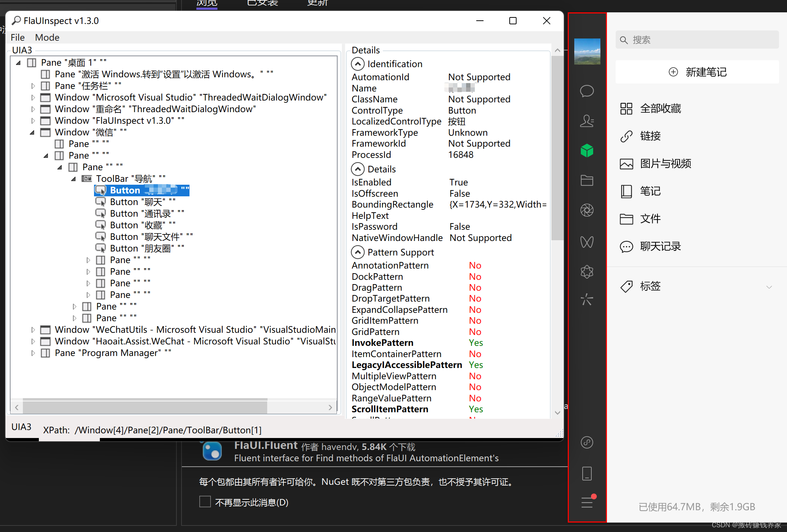
Task: Open the File menu in FlaUInspect
Action: point(17,37)
